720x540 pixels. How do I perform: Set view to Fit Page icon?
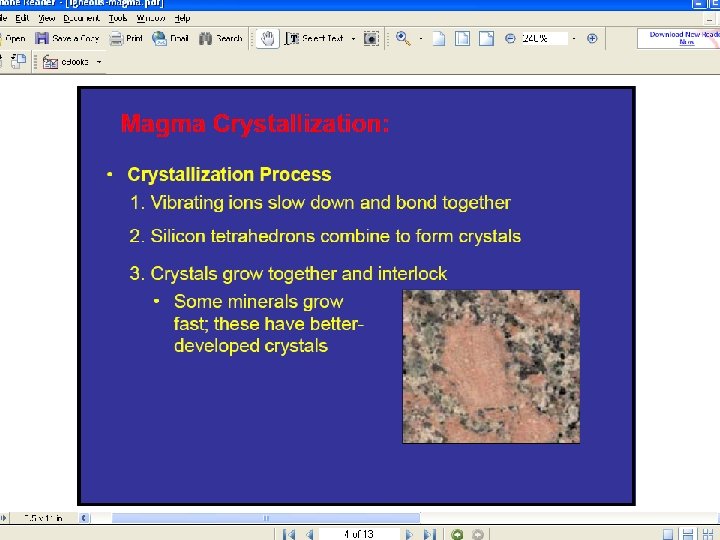pyautogui.click(x=462, y=39)
